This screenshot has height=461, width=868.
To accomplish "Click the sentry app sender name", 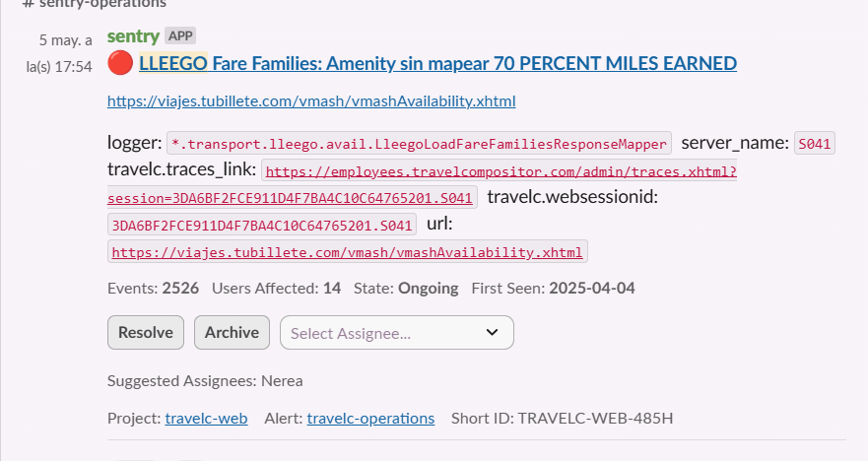I will 133,36.
